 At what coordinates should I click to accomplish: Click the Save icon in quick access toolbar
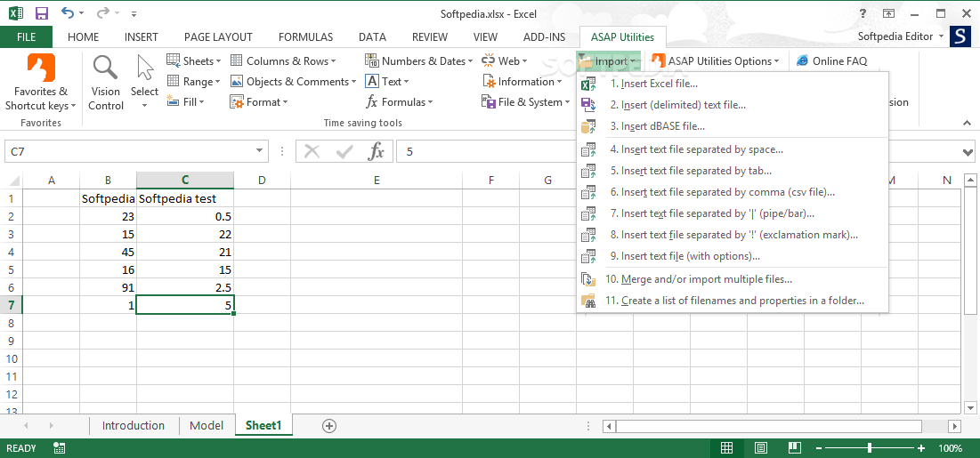pos(42,13)
